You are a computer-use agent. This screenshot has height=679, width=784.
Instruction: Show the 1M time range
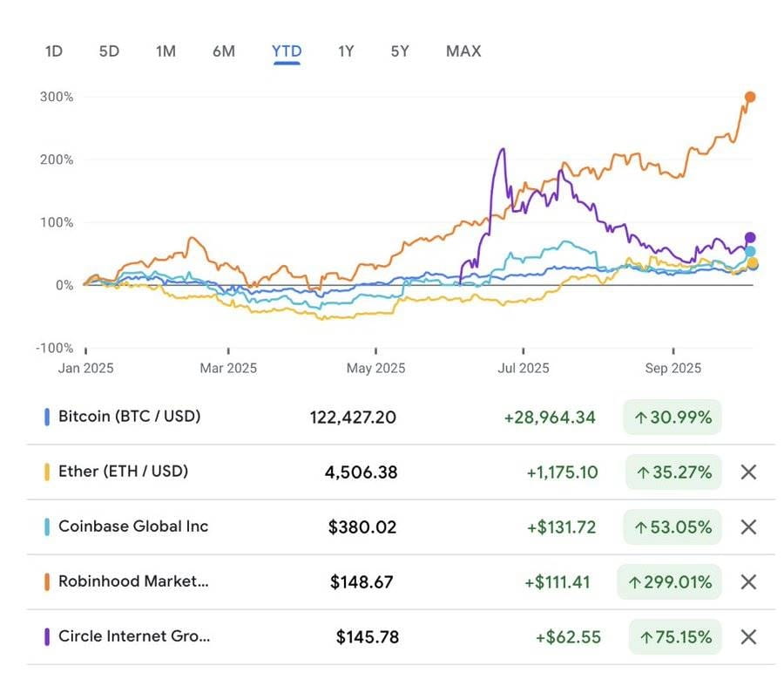tap(166, 51)
